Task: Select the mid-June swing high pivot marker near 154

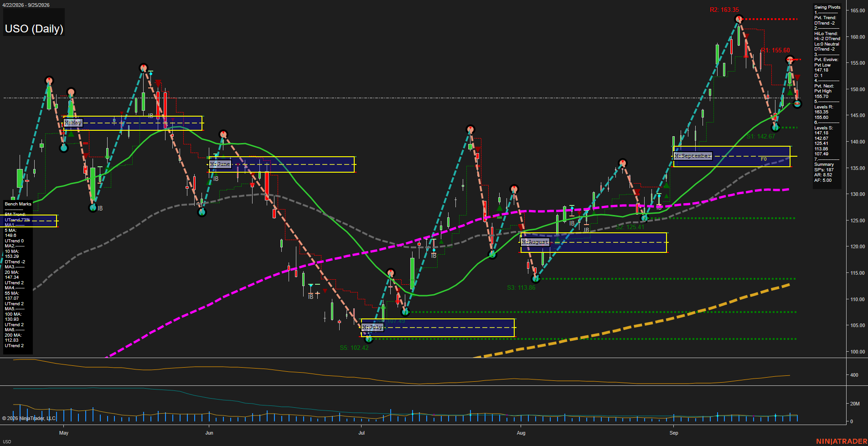Action: point(144,68)
